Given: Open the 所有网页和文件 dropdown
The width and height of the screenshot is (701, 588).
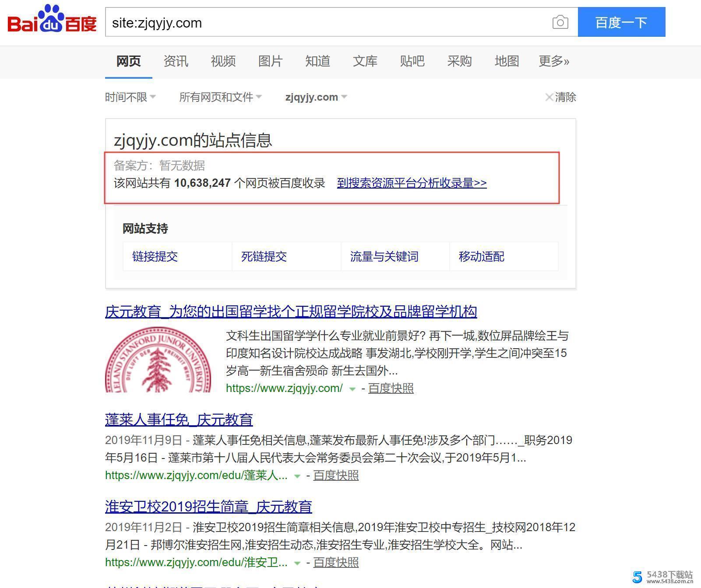Looking at the screenshot, I should pyautogui.click(x=220, y=97).
